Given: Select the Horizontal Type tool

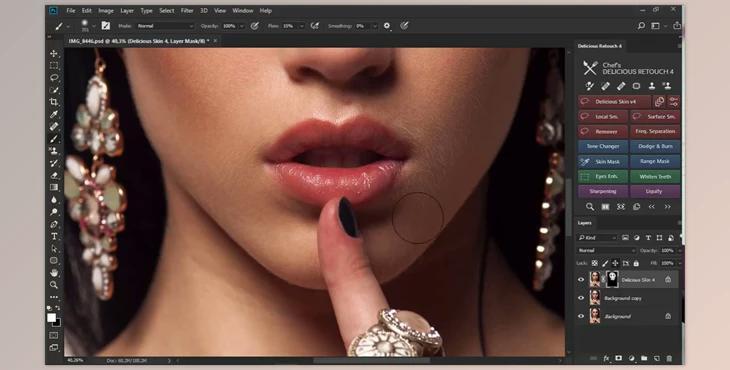Looking at the screenshot, I should click(54, 236).
